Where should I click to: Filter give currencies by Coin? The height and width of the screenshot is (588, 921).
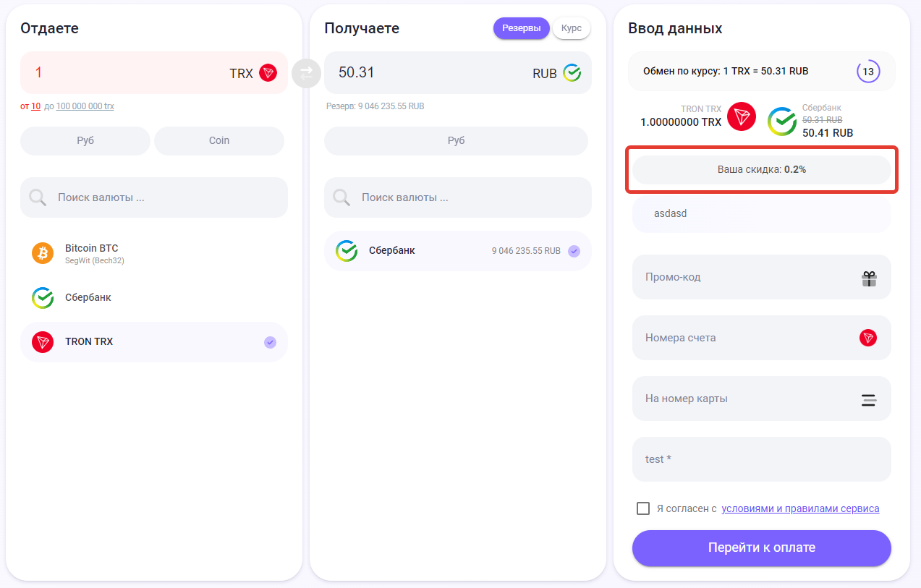(219, 141)
